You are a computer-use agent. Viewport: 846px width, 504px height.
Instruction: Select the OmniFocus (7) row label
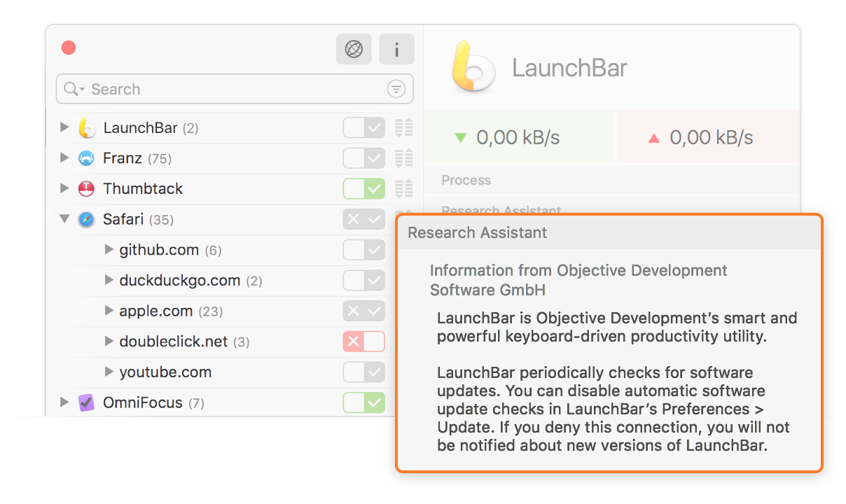153,403
